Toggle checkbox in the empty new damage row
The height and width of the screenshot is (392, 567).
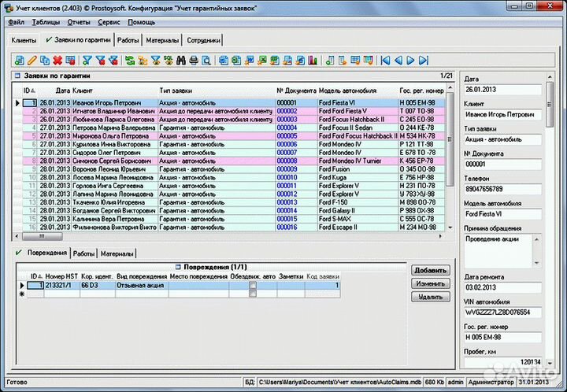[252, 294]
